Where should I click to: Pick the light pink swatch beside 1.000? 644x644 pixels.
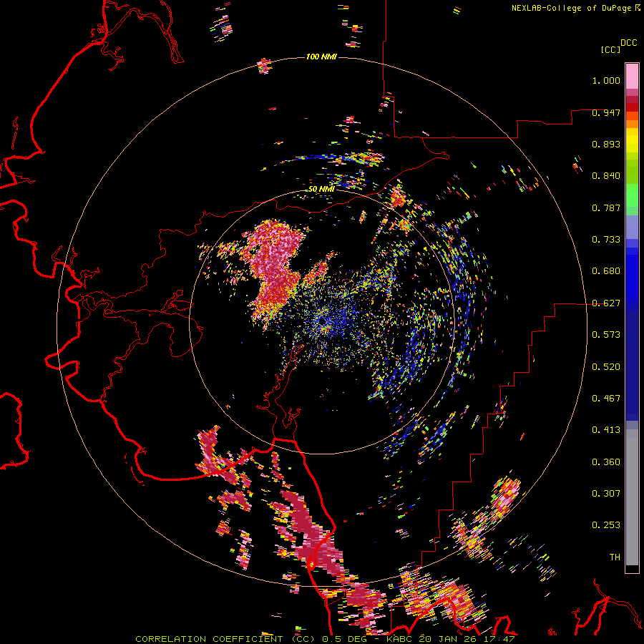tap(632, 77)
